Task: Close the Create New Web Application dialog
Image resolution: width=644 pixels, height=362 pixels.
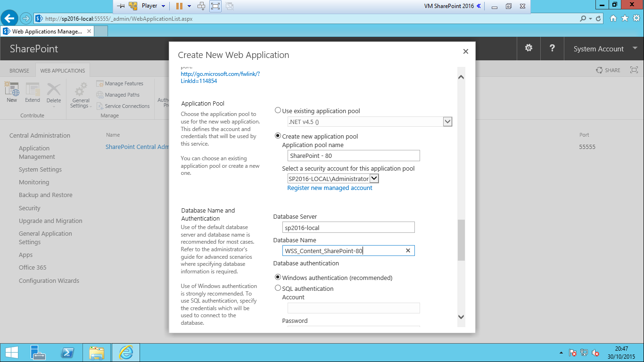Action: pos(466,51)
